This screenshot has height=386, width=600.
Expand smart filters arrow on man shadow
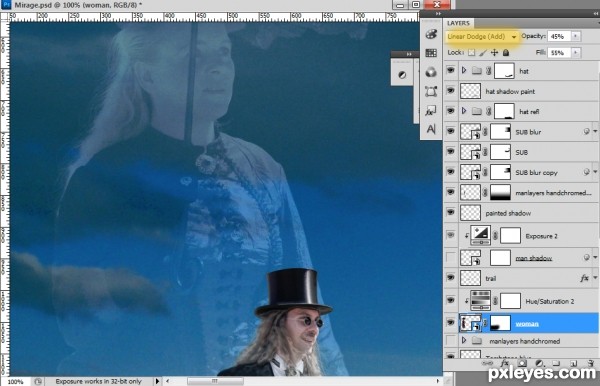(x=595, y=257)
